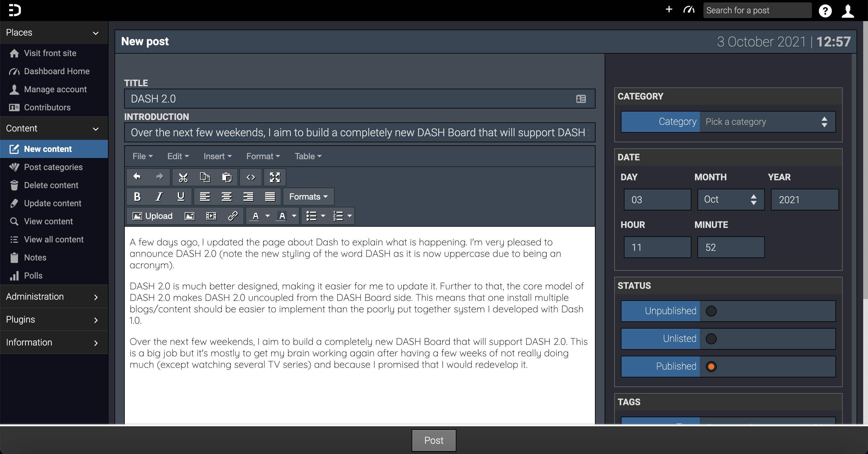Open the Format menu in the editor

pyautogui.click(x=263, y=156)
